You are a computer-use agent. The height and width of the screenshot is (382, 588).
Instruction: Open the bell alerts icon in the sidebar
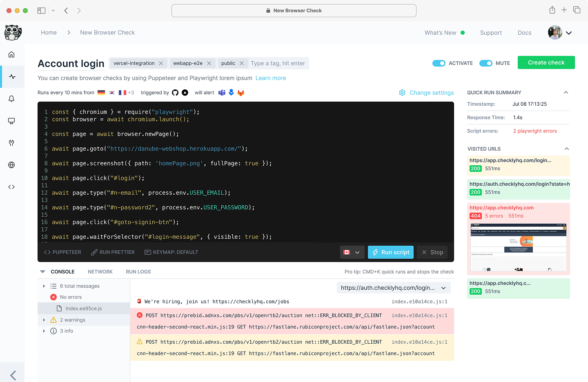click(x=11, y=99)
